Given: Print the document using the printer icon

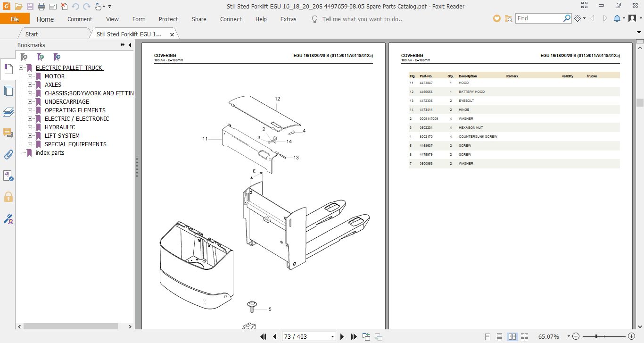Looking at the screenshot, I should tap(41, 7).
